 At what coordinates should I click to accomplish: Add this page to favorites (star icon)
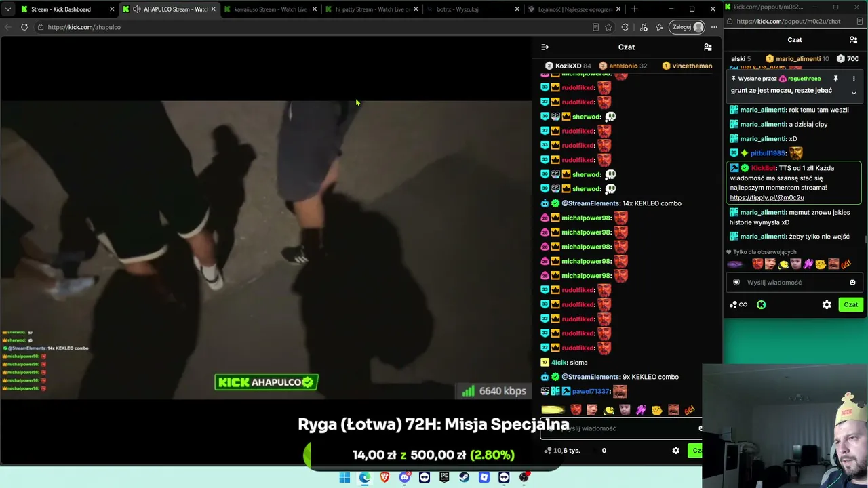608,27
